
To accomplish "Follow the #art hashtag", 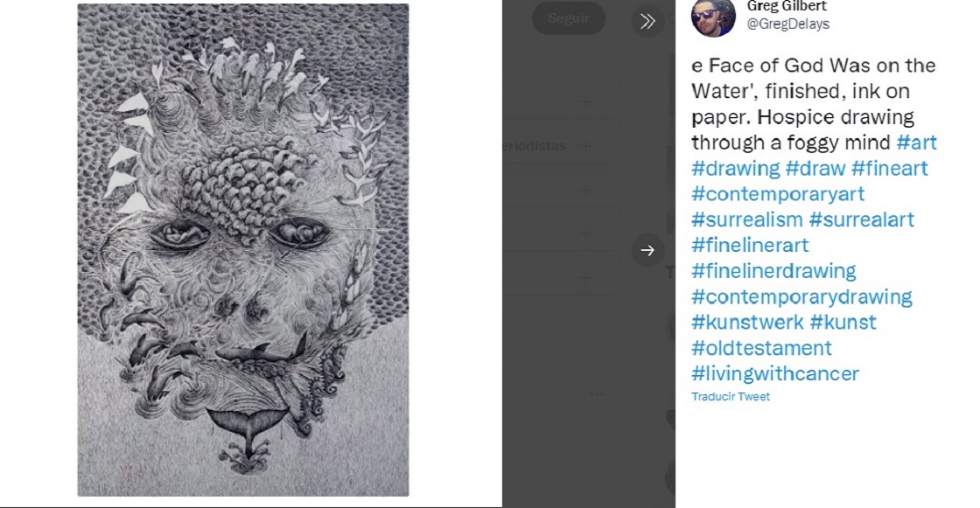I will (x=916, y=143).
